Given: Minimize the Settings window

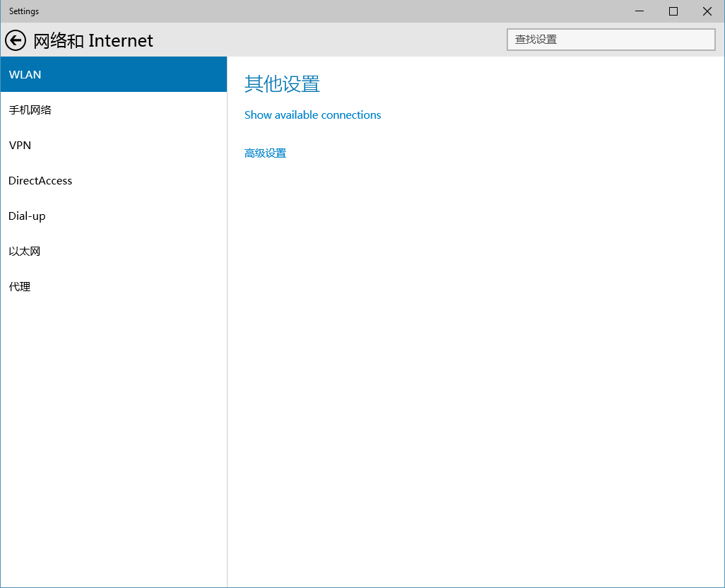Looking at the screenshot, I should [639, 11].
